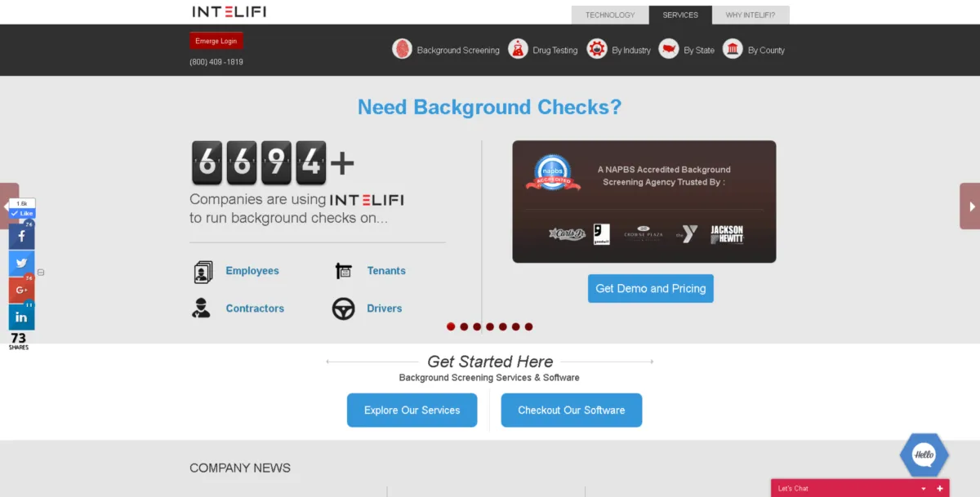
Task: Select the fifth carousel dot
Action: (503, 326)
